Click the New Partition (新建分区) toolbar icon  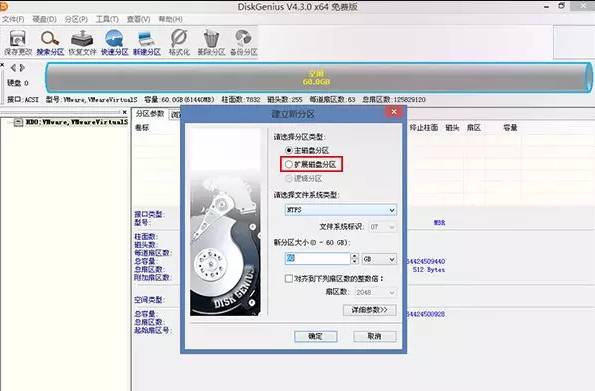tap(147, 43)
